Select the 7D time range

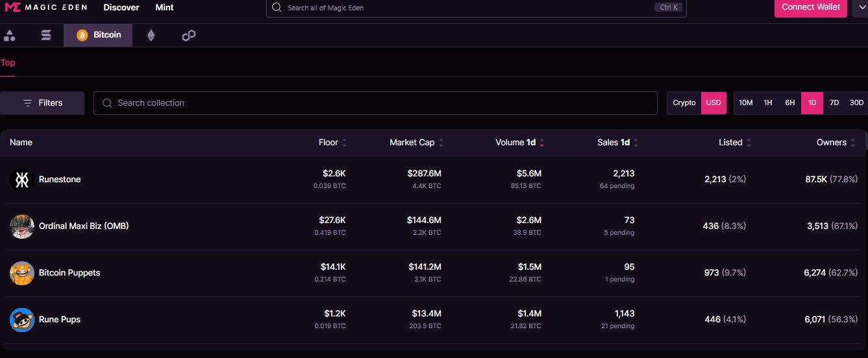point(834,102)
